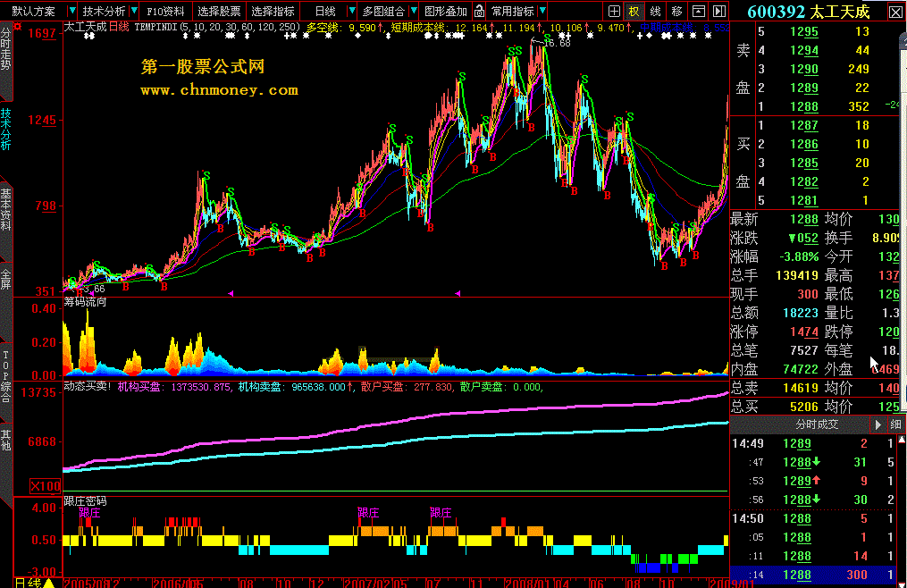The height and width of the screenshot is (588, 907).
Task: Click the 机构买盘 1373530.875 legend text
Action: point(174,387)
